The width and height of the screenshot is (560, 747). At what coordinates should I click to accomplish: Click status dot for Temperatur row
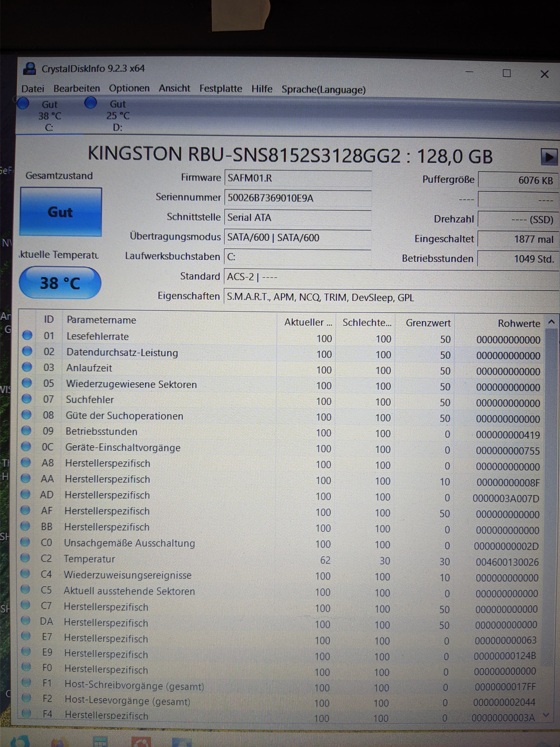point(25,558)
